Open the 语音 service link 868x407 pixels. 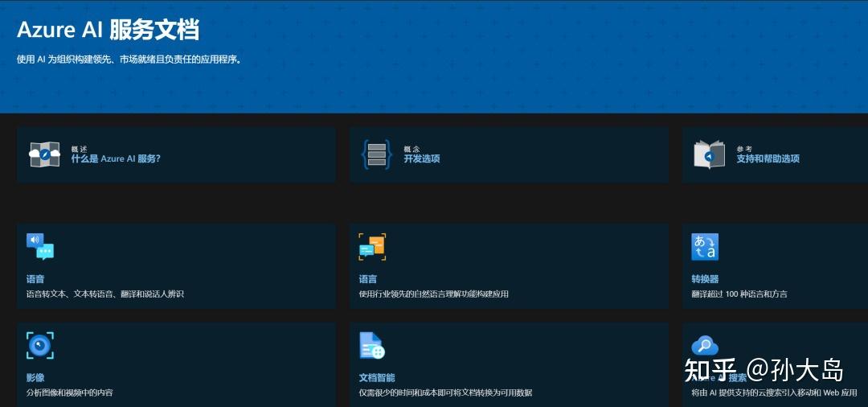pyautogui.click(x=35, y=279)
